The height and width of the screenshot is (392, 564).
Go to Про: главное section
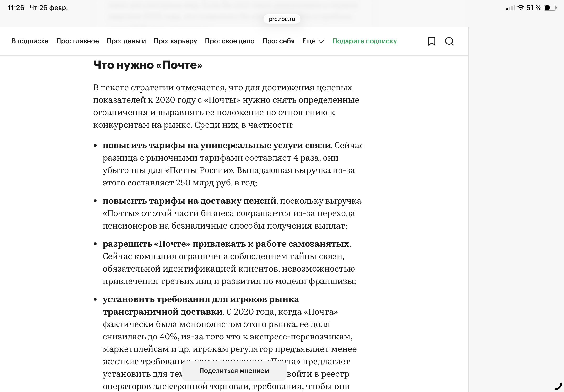77,41
